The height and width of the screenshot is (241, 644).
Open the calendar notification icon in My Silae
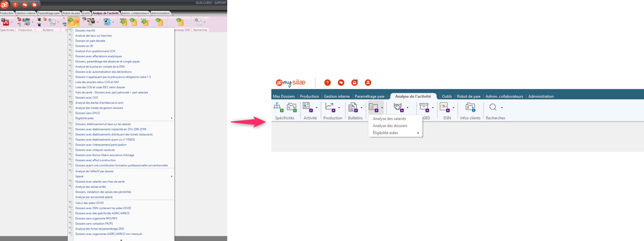tap(355, 83)
